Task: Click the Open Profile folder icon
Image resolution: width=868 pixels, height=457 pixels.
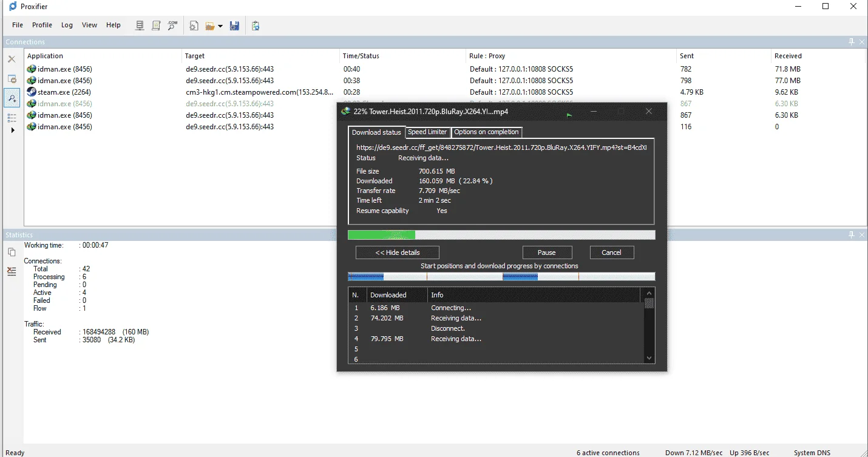Action: tap(210, 25)
